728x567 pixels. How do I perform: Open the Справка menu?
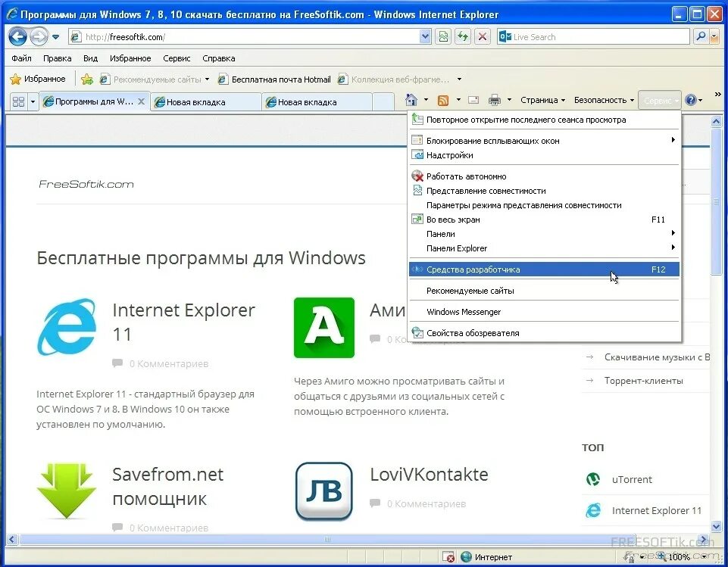(219, 58)
